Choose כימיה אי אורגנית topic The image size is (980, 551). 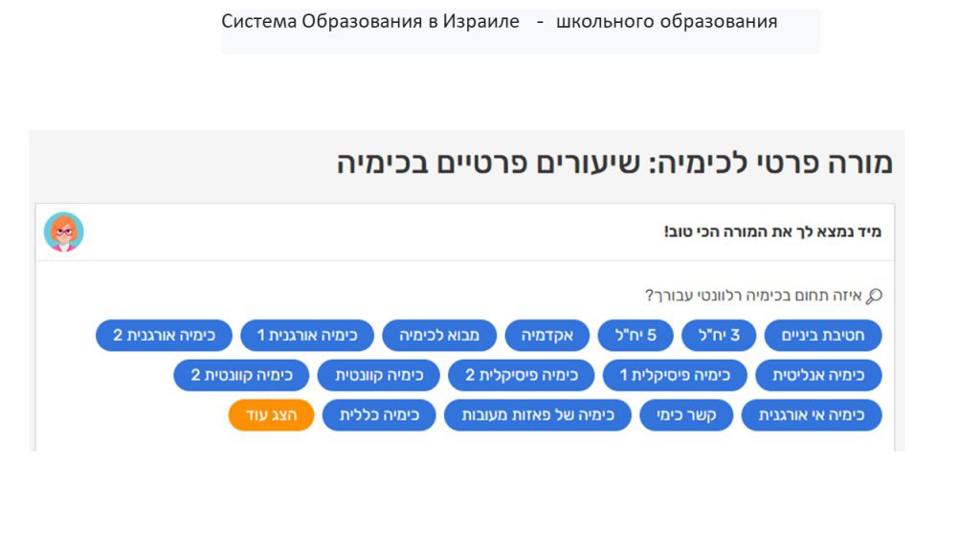pyautogui.click(x=812, y=416)
